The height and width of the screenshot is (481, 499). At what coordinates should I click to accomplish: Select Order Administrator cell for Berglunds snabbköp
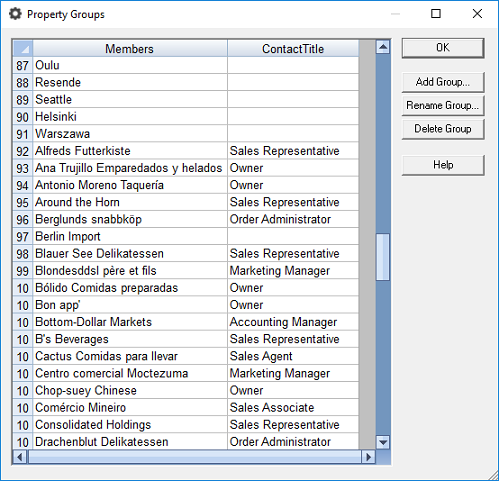click(293, 219)
